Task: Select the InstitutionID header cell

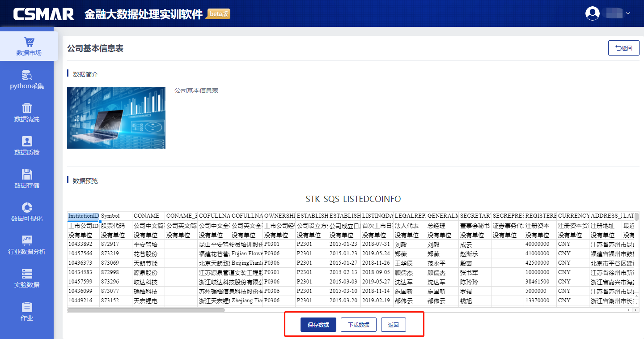Action: [83, 216]
